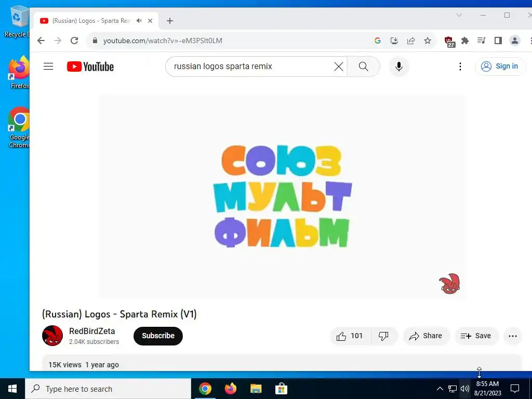Search with your voice microphone
532x399 pixels.
(399, 66)
